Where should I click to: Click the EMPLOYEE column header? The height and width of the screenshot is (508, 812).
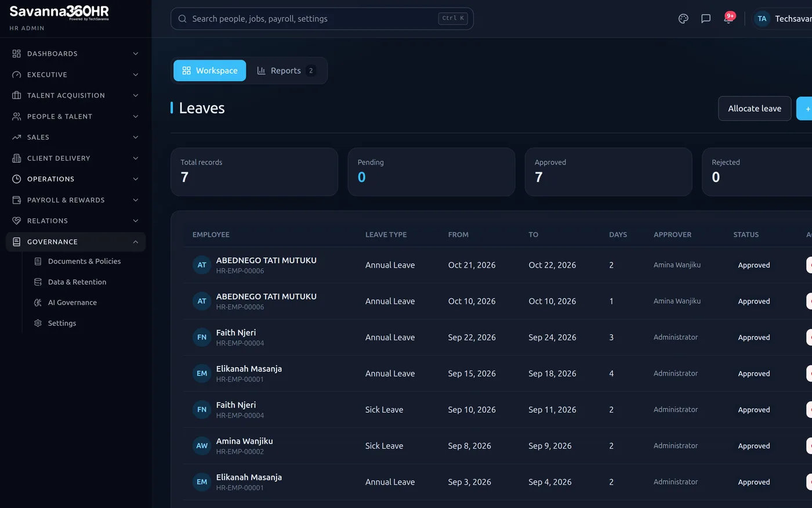[x=211, y=235]
